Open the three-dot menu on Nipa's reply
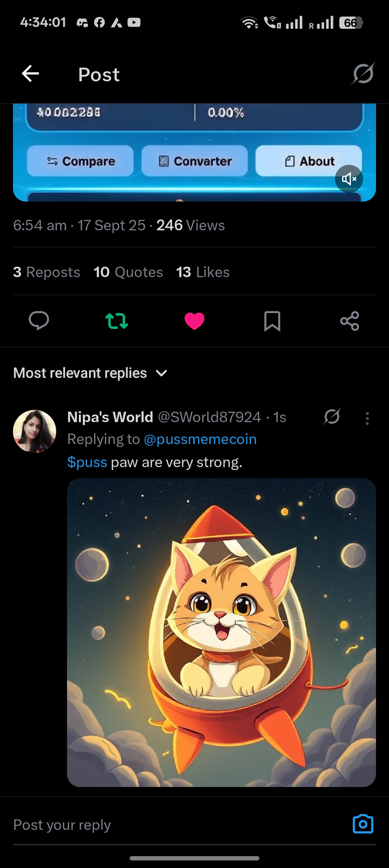This screenshot has height=868, width=389. point(367,418)
